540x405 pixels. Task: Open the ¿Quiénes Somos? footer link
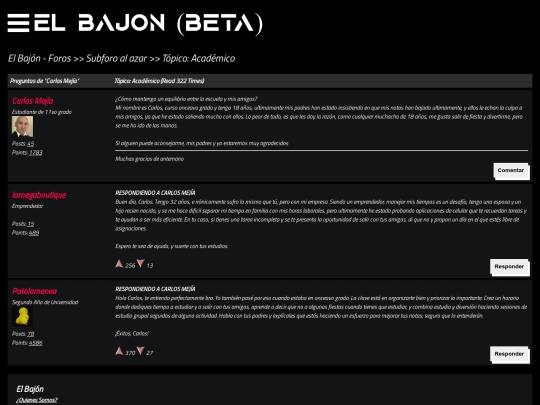[x=37, y=400]
